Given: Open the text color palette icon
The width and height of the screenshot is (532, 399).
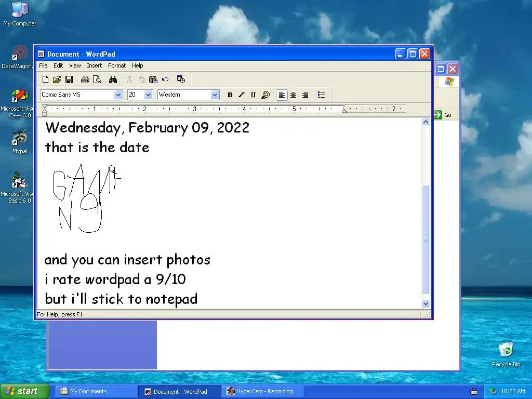Looking at the screenshot, I should 265,95.
